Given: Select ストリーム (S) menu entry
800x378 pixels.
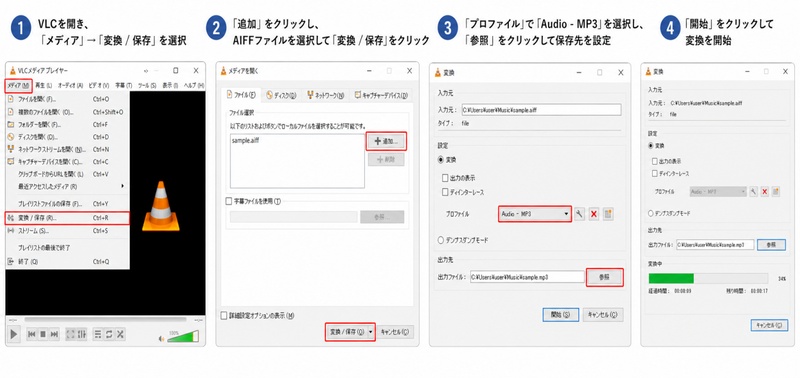Looking at the screenshot, I should click(67, 231).
